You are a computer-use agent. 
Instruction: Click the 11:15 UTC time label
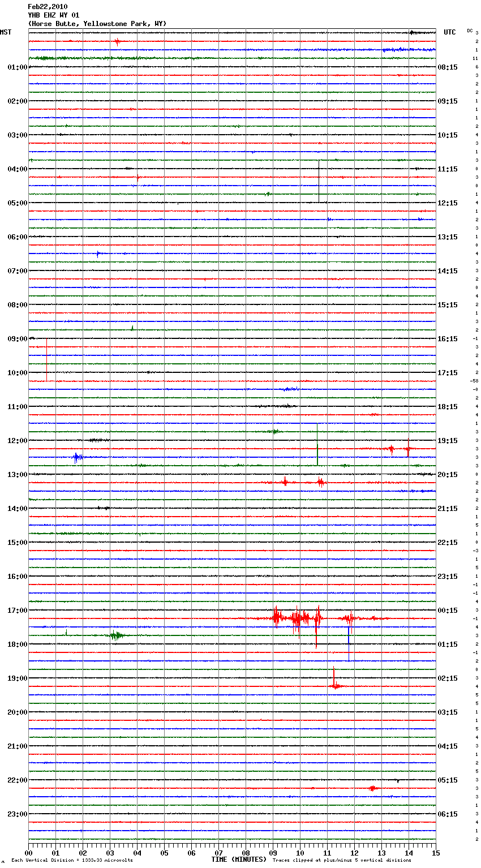448,169
